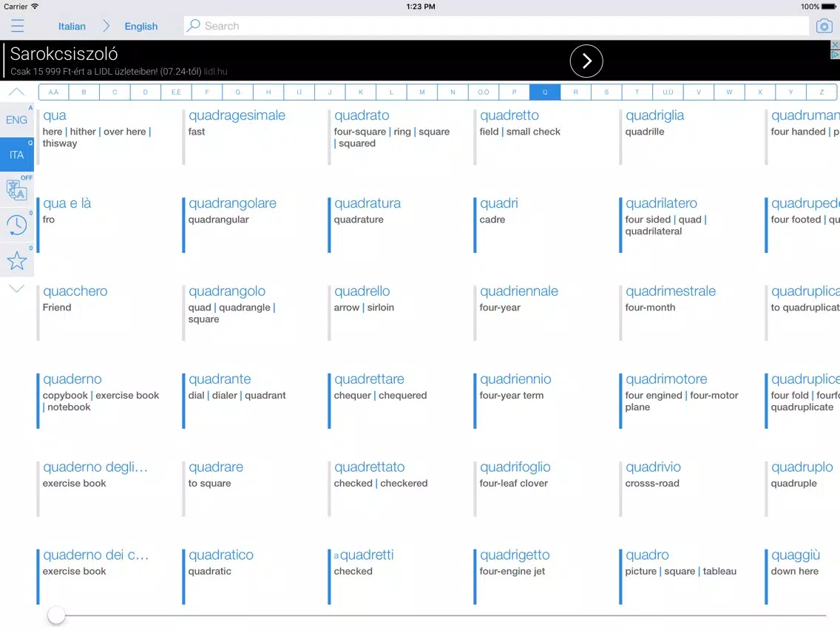Switch to ENG dictionary side
The image size is (840, 630).
[x=16, y=120]
